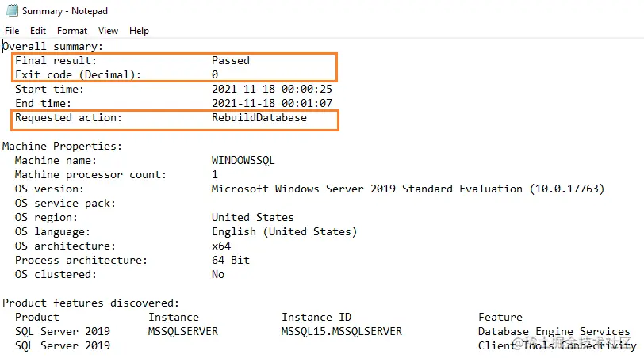Click the 'Final result:' label

click(x=56, y=61)
